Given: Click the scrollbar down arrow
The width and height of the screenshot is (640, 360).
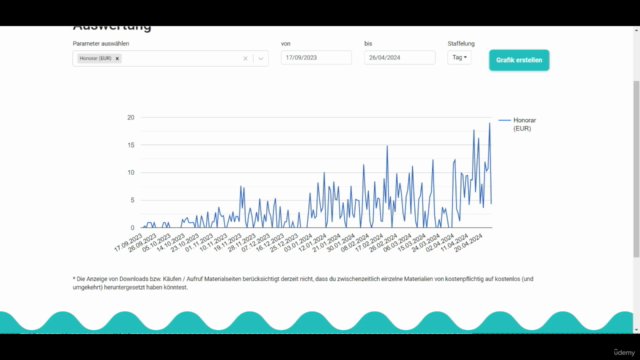Looking at the screenshot, I should [636, 330].
